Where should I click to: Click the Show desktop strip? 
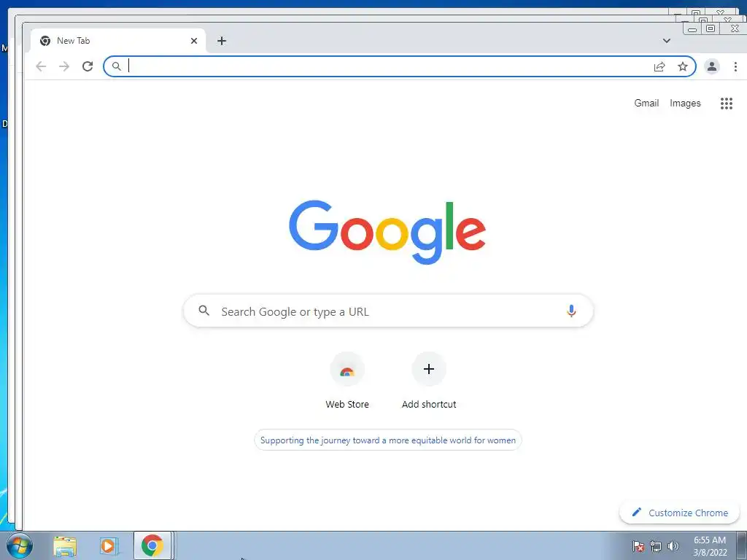click(742, 545)
